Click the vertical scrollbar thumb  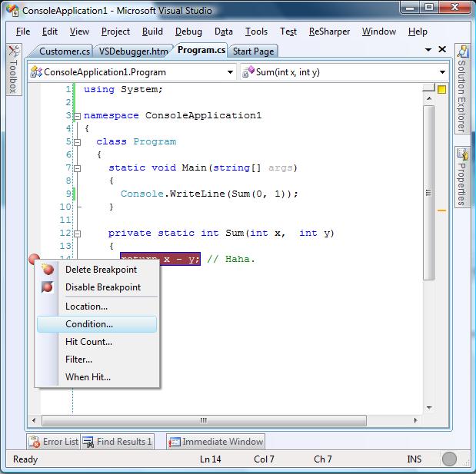click(x=429, y=193)
